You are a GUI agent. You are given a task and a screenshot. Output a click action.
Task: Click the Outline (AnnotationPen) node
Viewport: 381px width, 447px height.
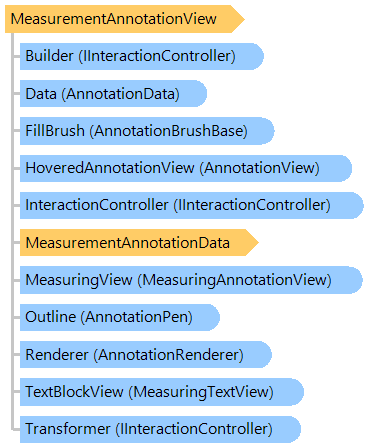120,317
